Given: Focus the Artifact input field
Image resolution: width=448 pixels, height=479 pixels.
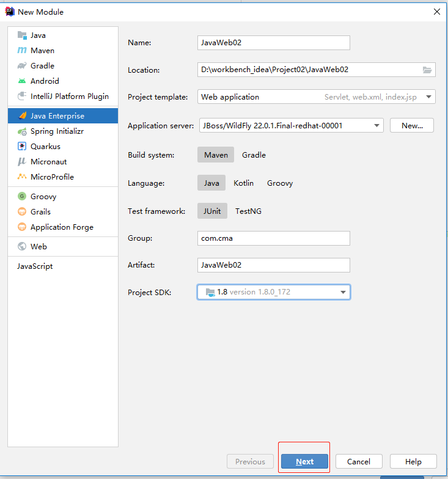Looking at the screenshot, I should pyautogui.click(x=274, y=265).
